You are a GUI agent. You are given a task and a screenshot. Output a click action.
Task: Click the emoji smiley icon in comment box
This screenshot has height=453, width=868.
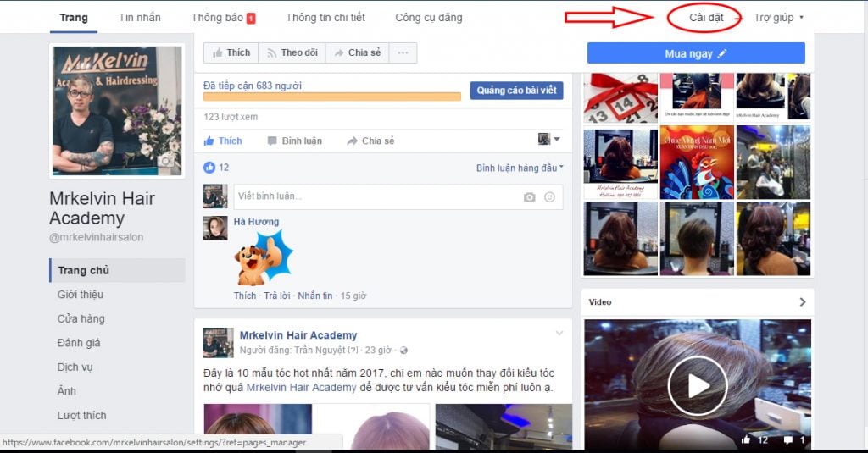point(549,196)
